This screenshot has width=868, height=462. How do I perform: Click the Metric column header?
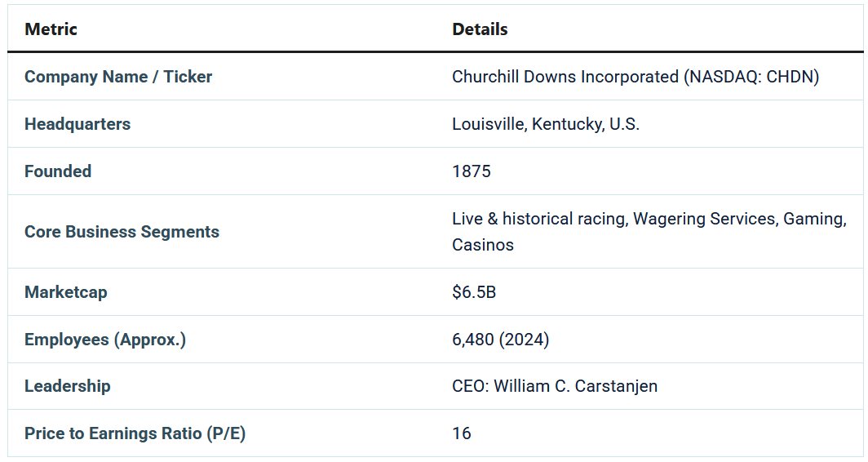pyautogui.click(x=51, y=29)
